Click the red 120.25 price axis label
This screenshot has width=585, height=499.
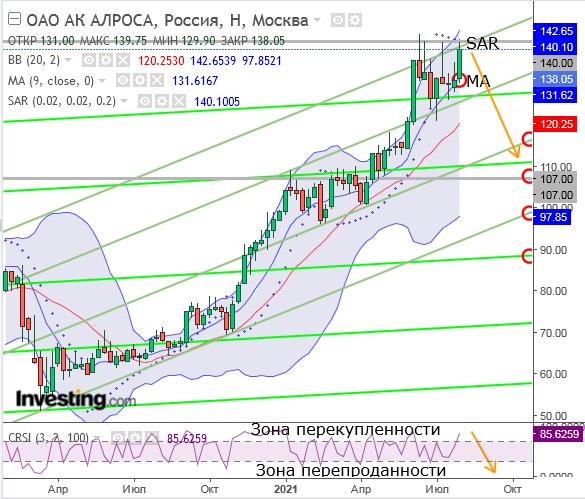(556, 124)
